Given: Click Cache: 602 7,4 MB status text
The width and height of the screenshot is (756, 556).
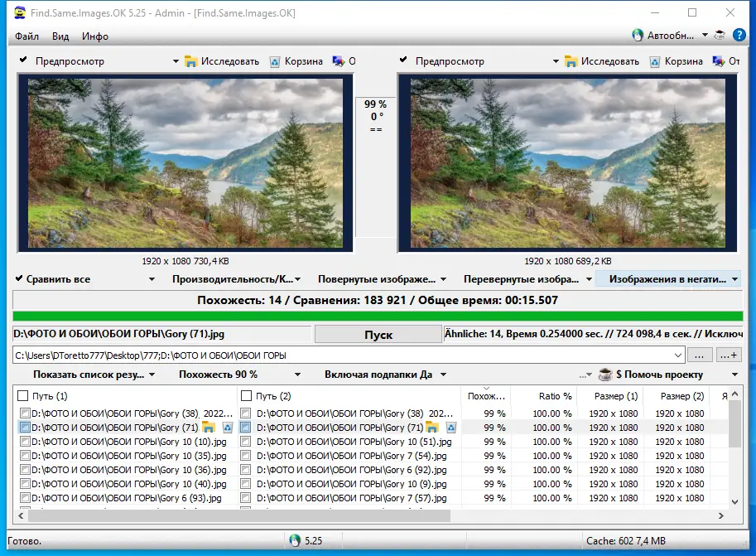Looking at the screenshot, I should pos(626,541).
